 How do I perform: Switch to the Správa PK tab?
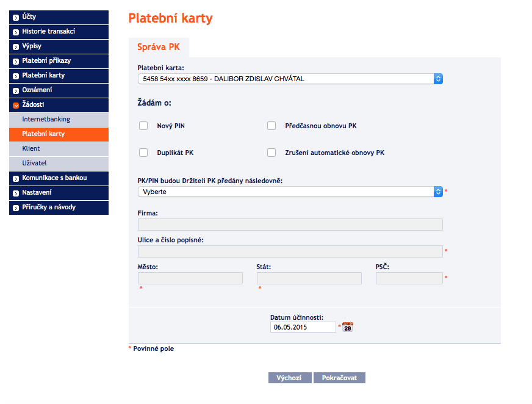coord(159,47)
